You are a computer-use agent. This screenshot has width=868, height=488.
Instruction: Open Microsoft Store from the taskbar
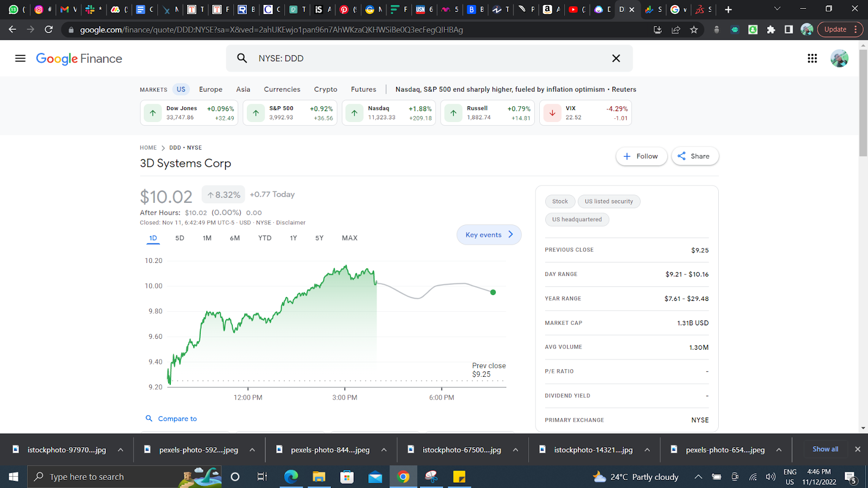347,477
